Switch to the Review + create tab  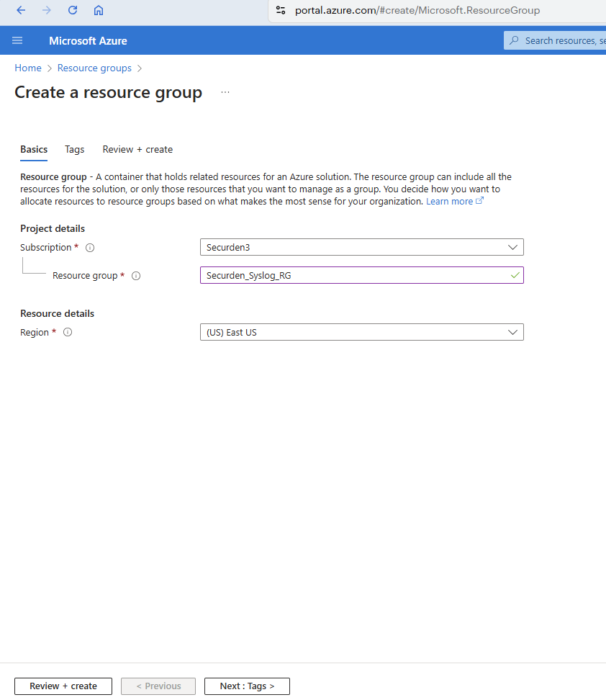(x=137, y=150)
